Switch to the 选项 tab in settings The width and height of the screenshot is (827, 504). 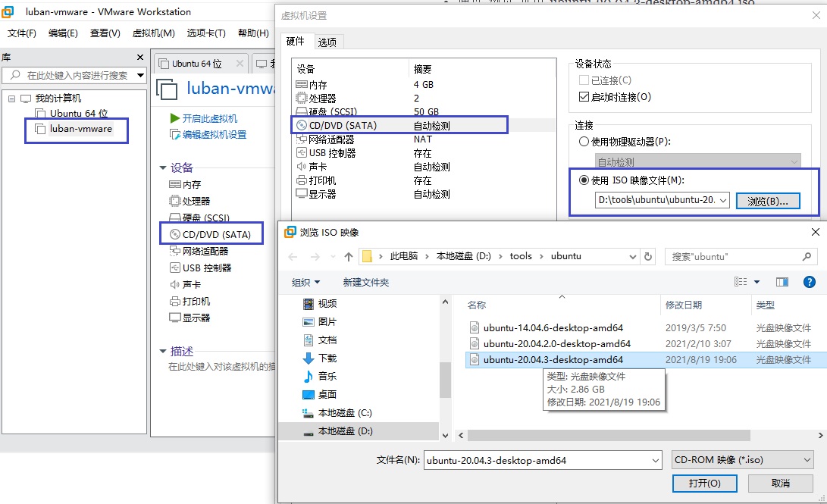click(x=327, y=42)
